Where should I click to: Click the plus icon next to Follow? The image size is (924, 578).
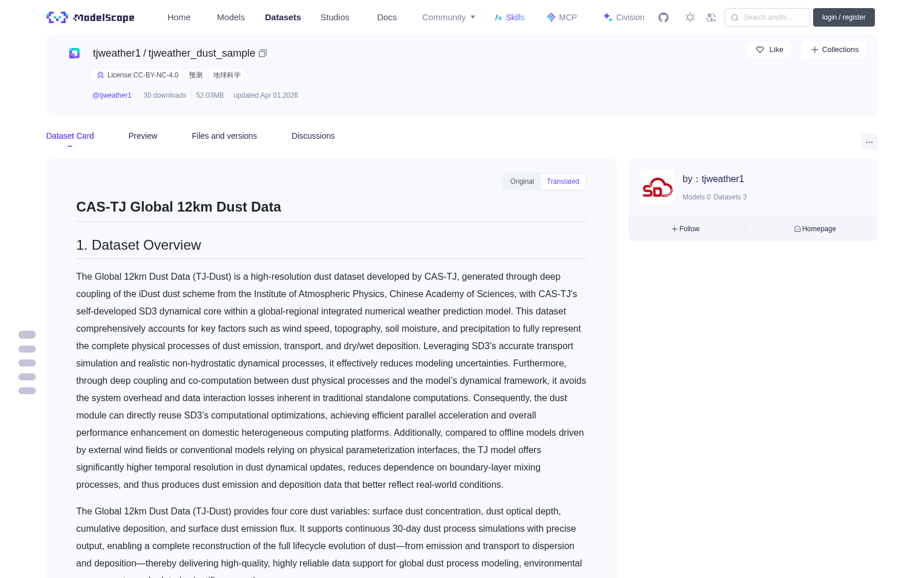click(675, 229)
